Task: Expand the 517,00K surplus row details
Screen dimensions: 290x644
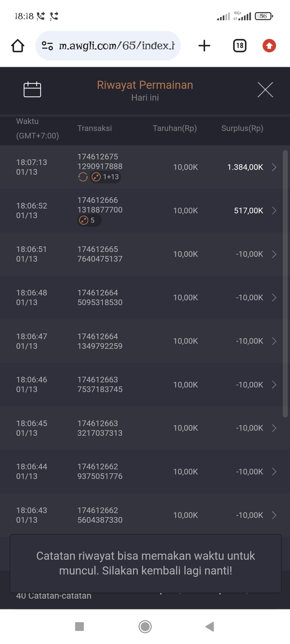Action: tap(274, 211)
